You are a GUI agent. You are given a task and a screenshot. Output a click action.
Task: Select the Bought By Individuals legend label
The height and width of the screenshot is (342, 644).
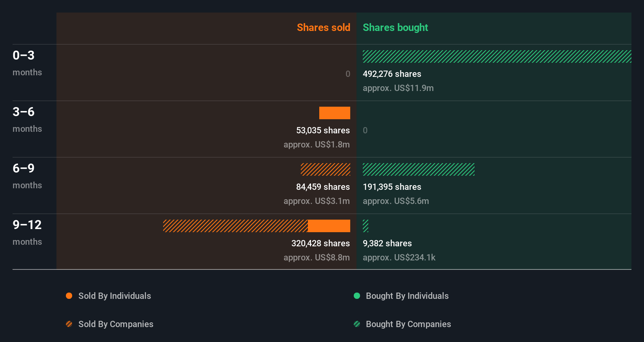[x=407, y=296]
